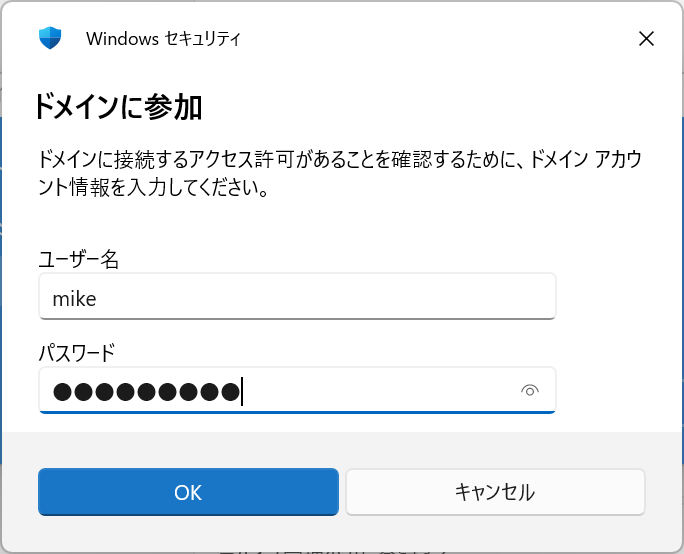Image resolution: width=684 pixels, height=554 pixels.
Task: Place cursor at end of password dots
Action: 242,391
